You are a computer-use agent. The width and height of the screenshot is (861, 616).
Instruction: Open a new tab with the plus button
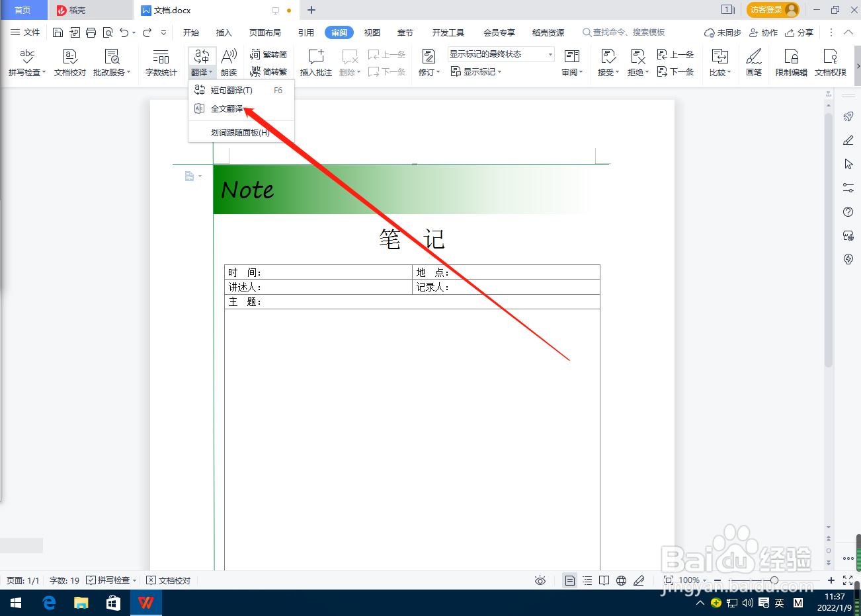coord(311,10)
